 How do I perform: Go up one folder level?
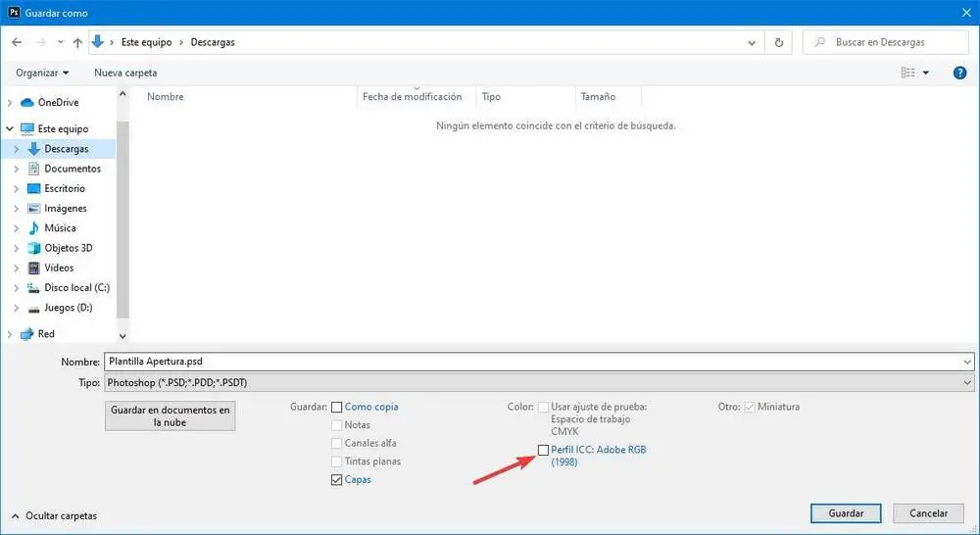[77, 42]
